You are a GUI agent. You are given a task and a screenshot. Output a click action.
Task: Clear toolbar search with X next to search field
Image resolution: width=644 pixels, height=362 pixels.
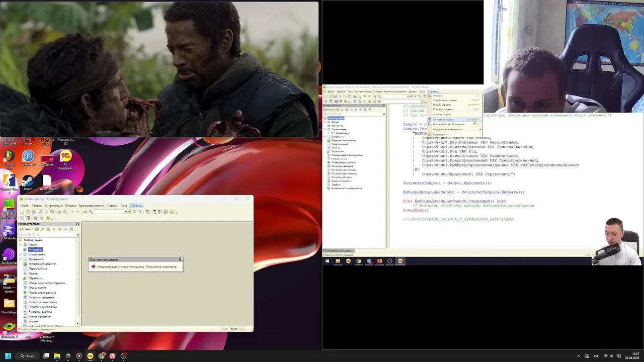point(129,212)
